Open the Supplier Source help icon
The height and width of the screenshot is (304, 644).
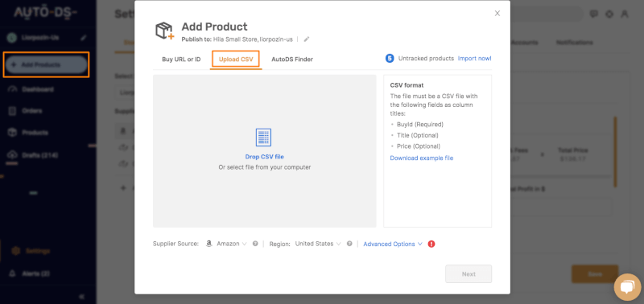click(x=255, y=244)
